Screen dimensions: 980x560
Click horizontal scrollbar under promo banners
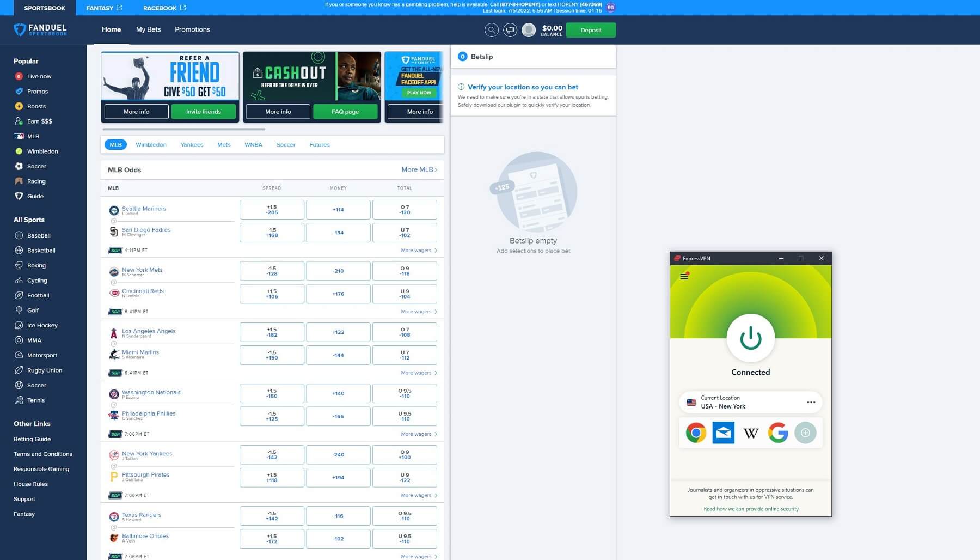(184, 129)
